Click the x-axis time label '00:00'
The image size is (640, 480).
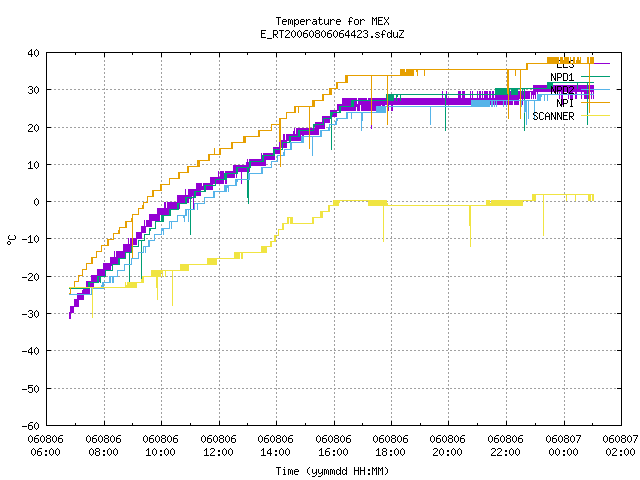pos(564,452)
